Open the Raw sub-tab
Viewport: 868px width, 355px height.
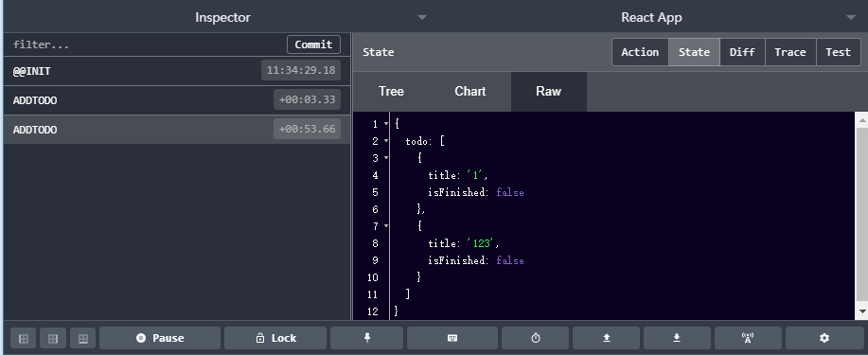click(549, 92)
